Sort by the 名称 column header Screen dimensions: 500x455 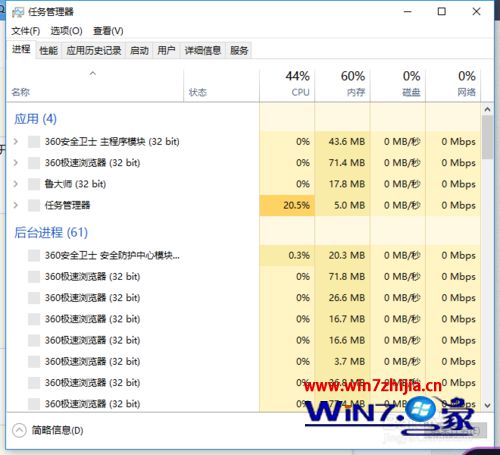(95, 85)
